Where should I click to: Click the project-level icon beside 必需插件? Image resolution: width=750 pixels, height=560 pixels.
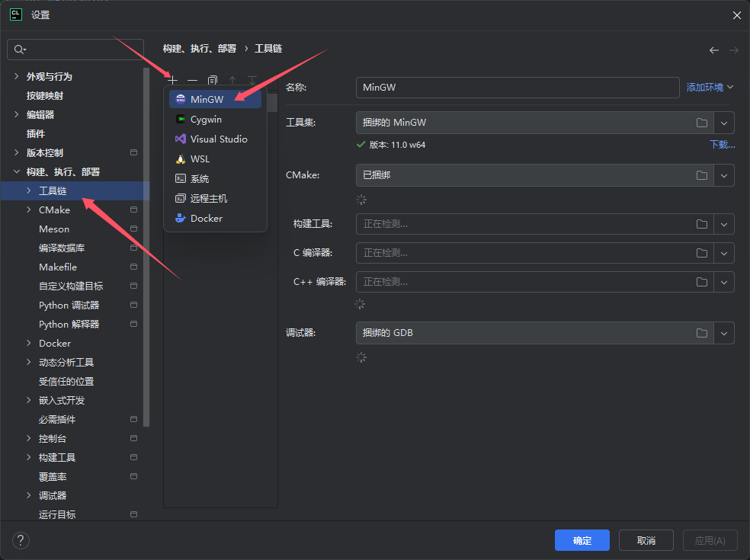tap(134, 419)
